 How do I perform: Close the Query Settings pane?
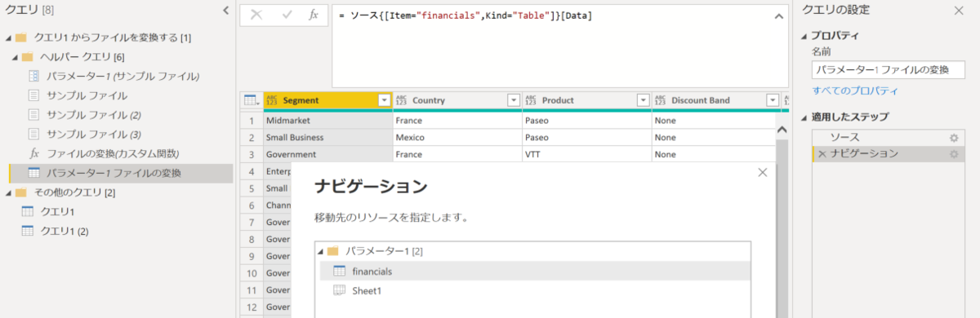959,10
